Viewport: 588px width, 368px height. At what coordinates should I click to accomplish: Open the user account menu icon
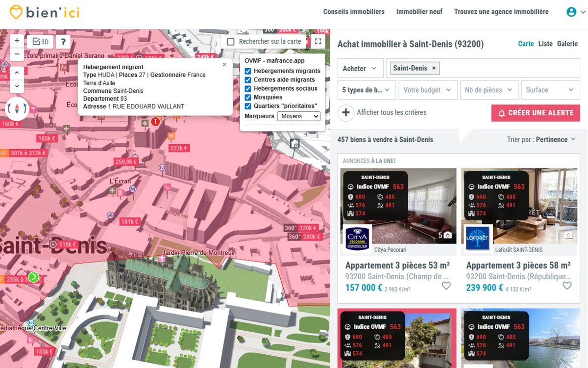[x=571, y=12]
